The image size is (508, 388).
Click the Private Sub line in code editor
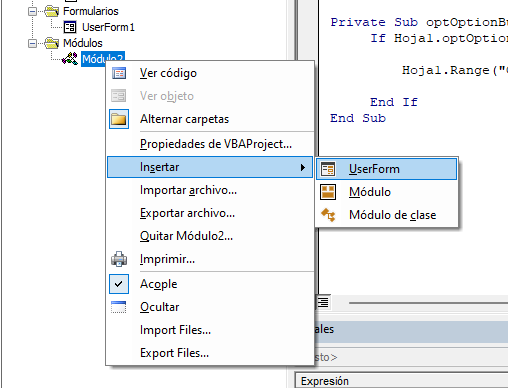(x=419, y=22)
